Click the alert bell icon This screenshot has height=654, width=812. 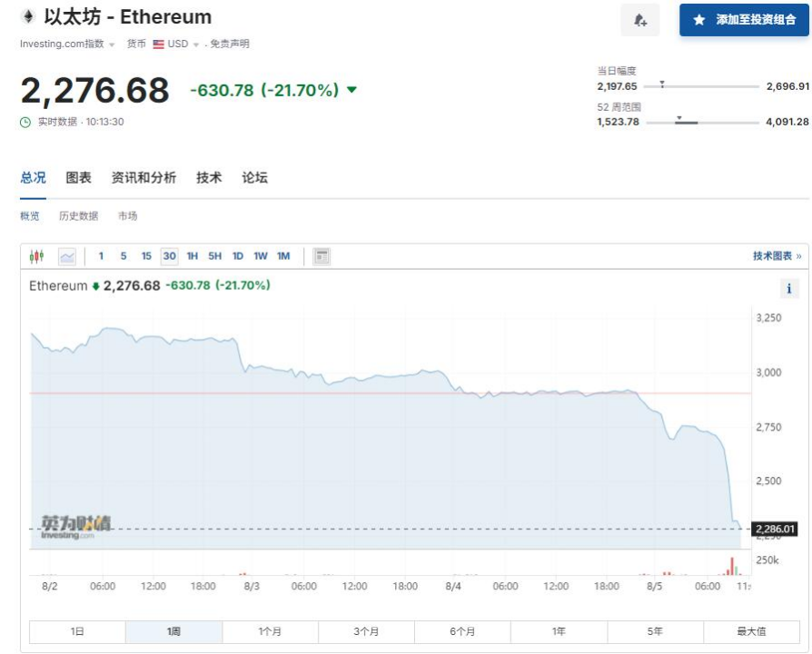pos(640,20)
